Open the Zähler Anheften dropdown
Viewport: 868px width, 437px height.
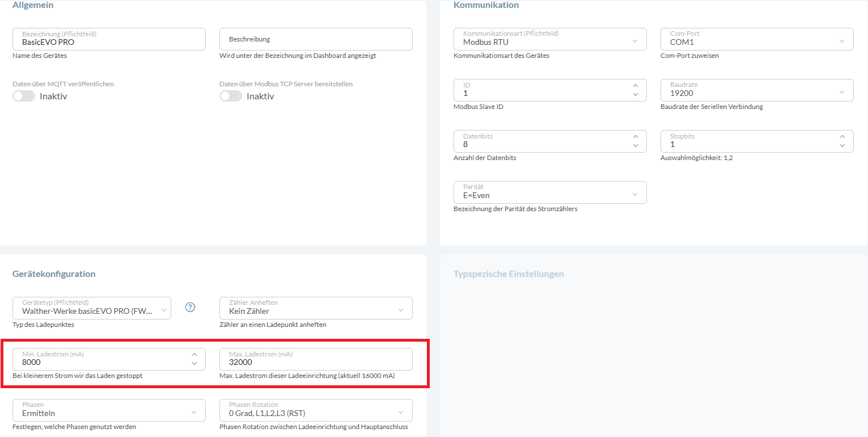(x=316, y=308)
